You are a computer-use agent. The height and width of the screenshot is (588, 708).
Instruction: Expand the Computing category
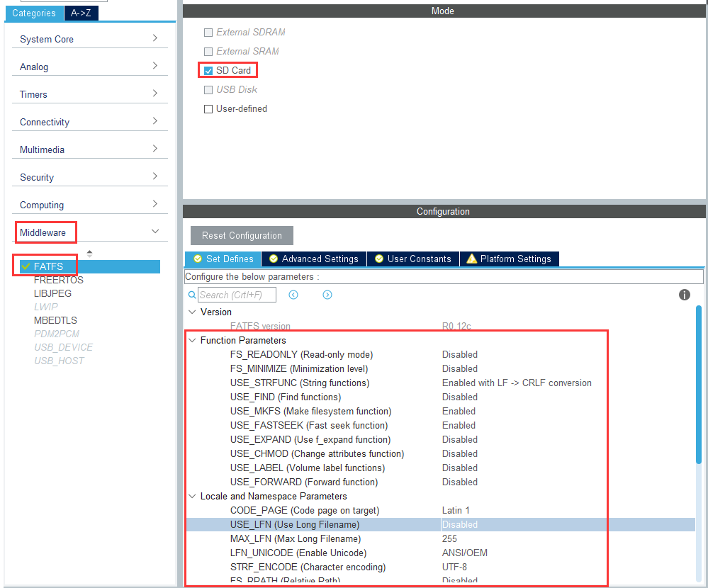90,205
